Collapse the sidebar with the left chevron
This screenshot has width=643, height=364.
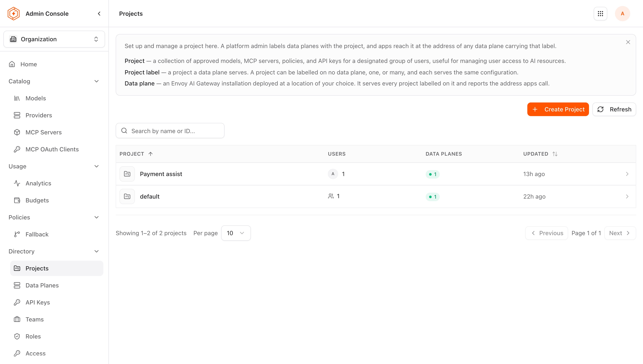coord(99,13)
